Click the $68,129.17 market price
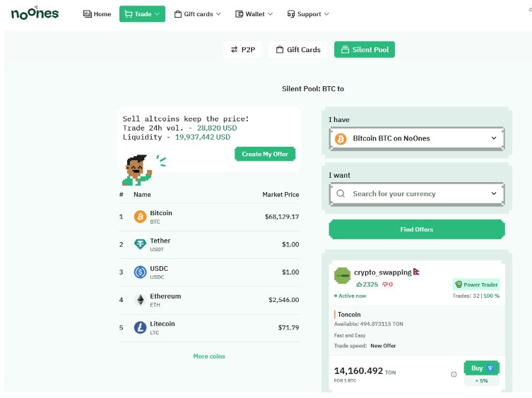 tap(282, 217)
